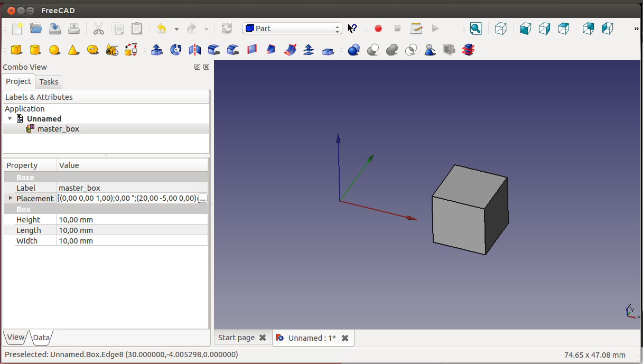
Task: Start macro recording with the red button
Action: click(378, 29)
